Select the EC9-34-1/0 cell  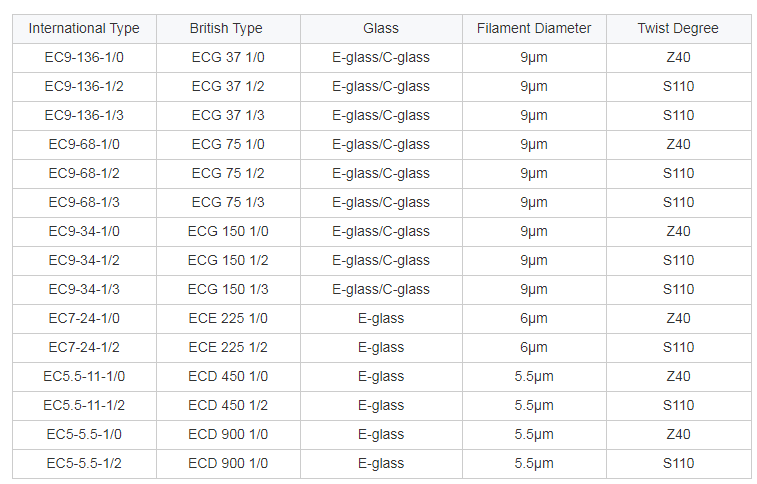(x=84, y=231)
